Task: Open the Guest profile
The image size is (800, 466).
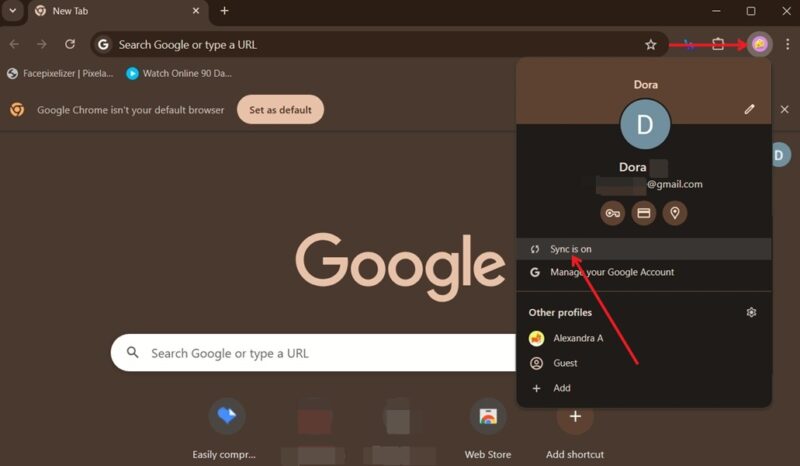Action: click(644, 363)
